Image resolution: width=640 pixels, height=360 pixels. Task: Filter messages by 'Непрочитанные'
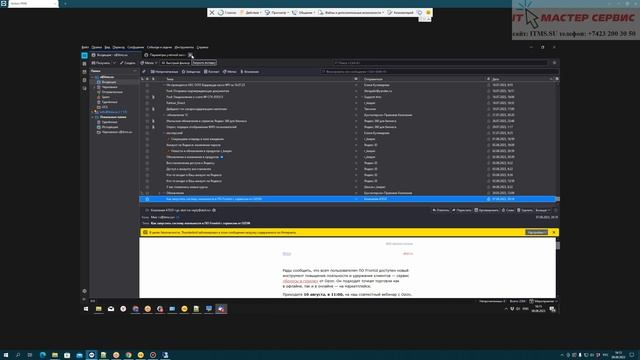164,71
